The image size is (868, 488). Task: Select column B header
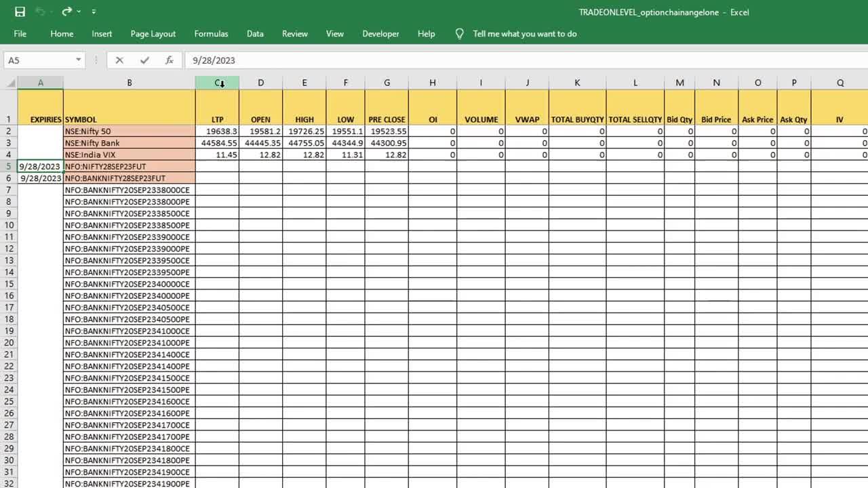coord(129,83)
